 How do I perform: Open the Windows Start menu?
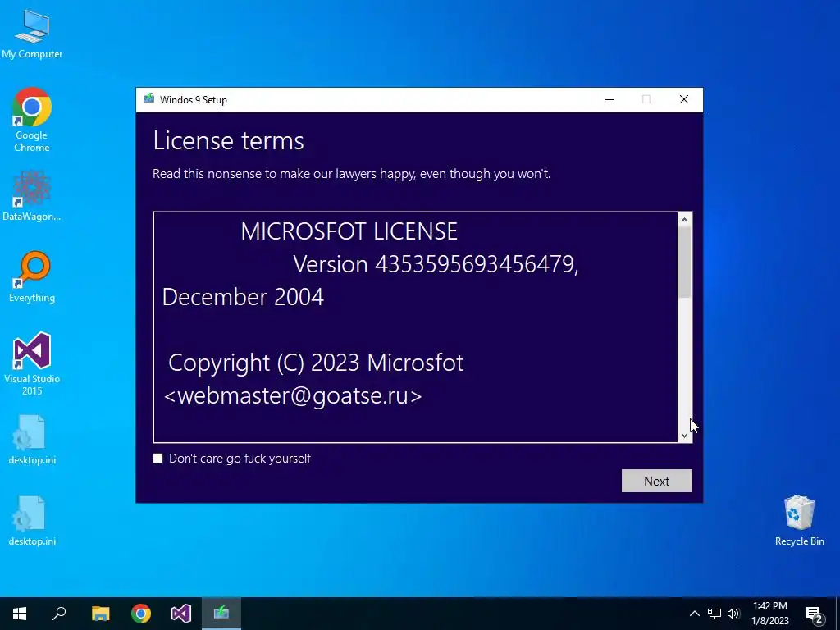point(20,614)
